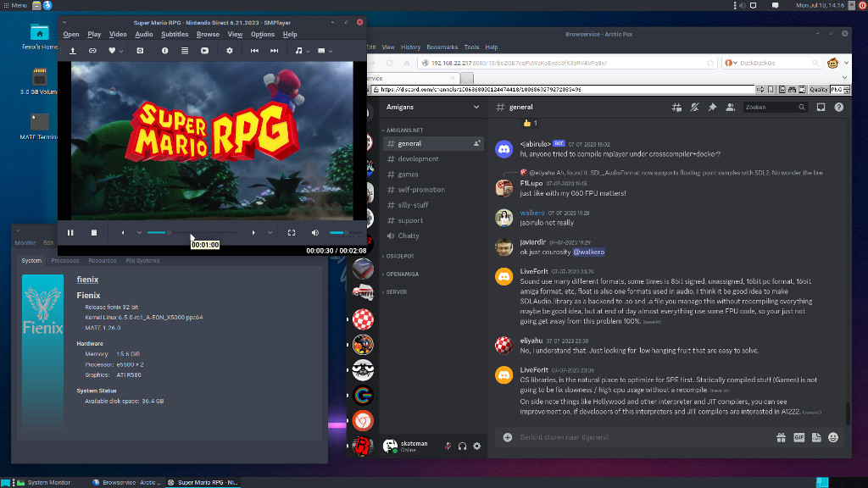
Task: Stop video playback in SMPlayer
Action: [94, 233]
